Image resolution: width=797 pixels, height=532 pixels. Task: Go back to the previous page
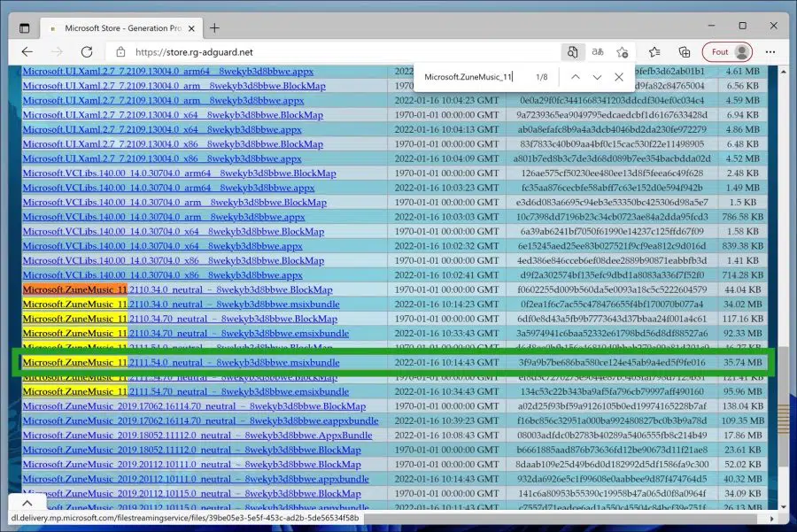coord(27,52)
